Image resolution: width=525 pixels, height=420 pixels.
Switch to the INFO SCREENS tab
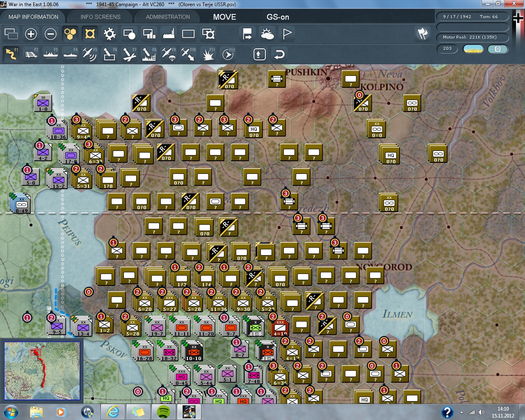100,17
